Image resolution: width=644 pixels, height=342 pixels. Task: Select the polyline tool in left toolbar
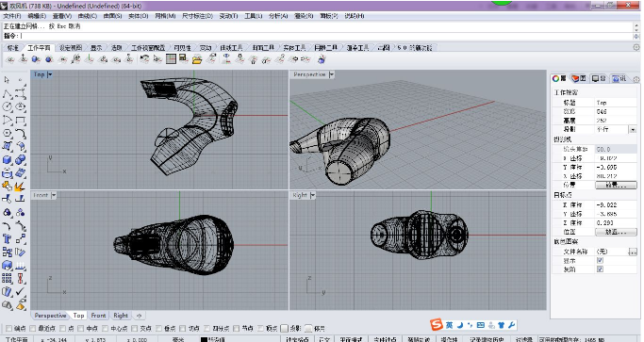[7, 93]
